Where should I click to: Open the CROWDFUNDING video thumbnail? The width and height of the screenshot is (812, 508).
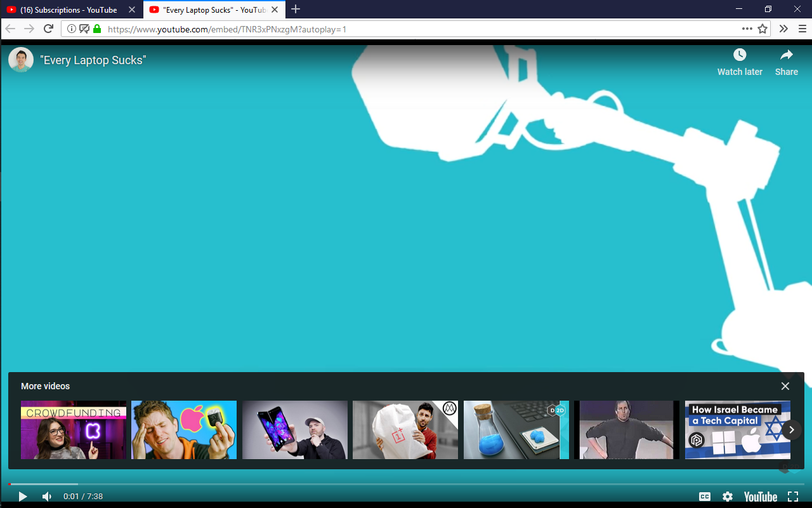(74, 430)
